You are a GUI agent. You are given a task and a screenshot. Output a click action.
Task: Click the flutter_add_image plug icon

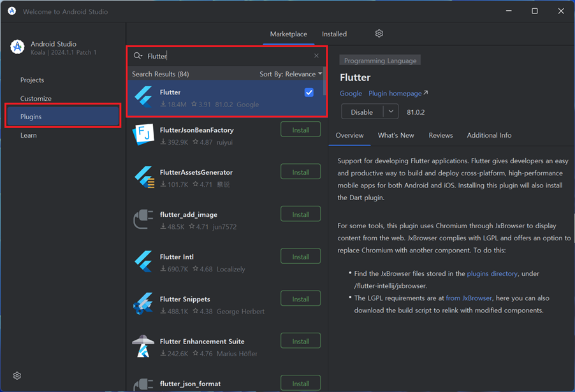pos(143,220)
